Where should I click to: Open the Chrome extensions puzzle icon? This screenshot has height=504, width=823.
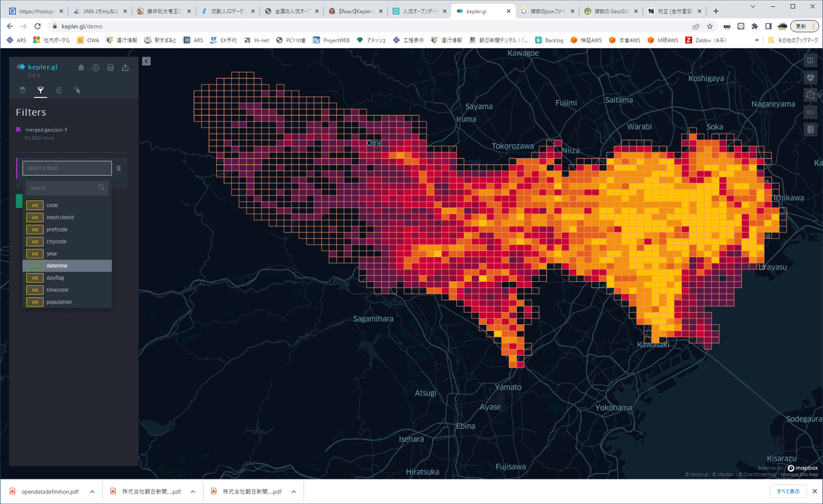click(x=755, y=26)
